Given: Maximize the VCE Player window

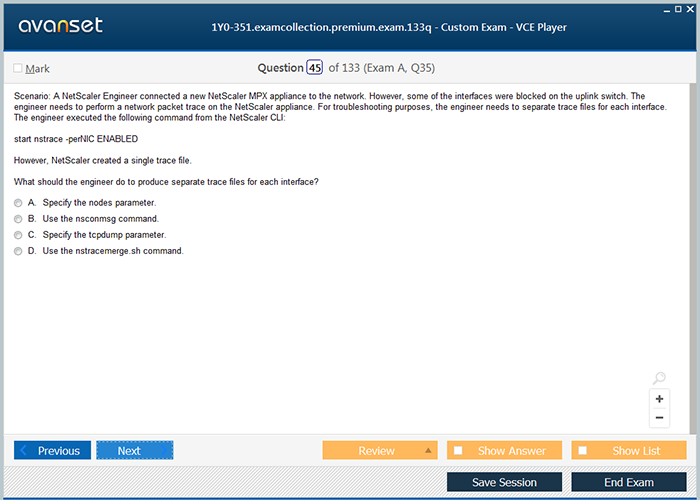Looking at the screenshot, I should pyautogui.click(x=677, y=8).
